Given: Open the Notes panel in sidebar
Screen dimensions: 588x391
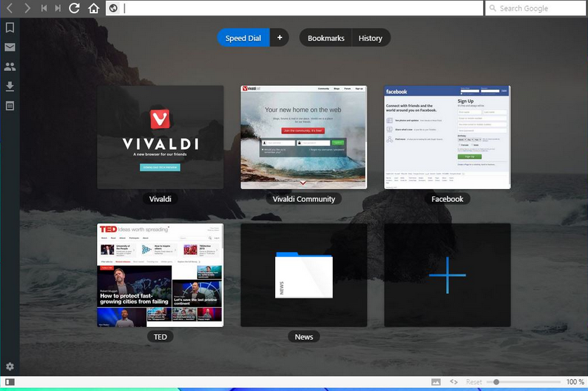Looking at the screenshot, I should [10, 105].
